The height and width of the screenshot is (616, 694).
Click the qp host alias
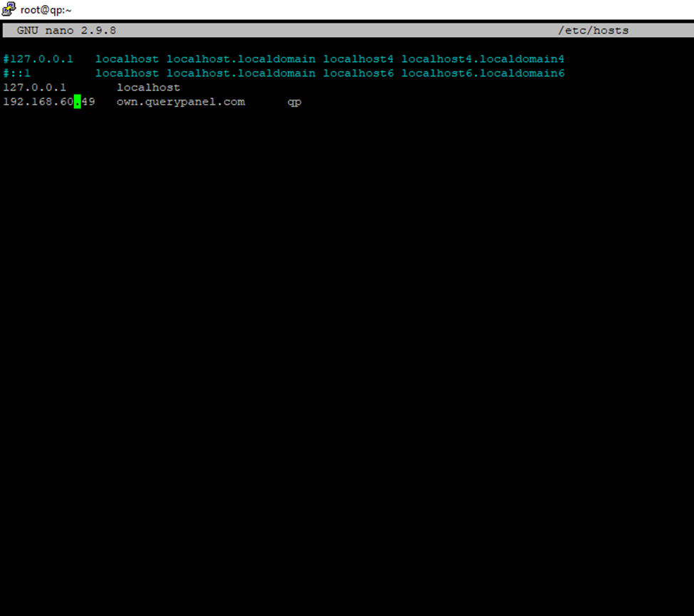click(294, 102)
